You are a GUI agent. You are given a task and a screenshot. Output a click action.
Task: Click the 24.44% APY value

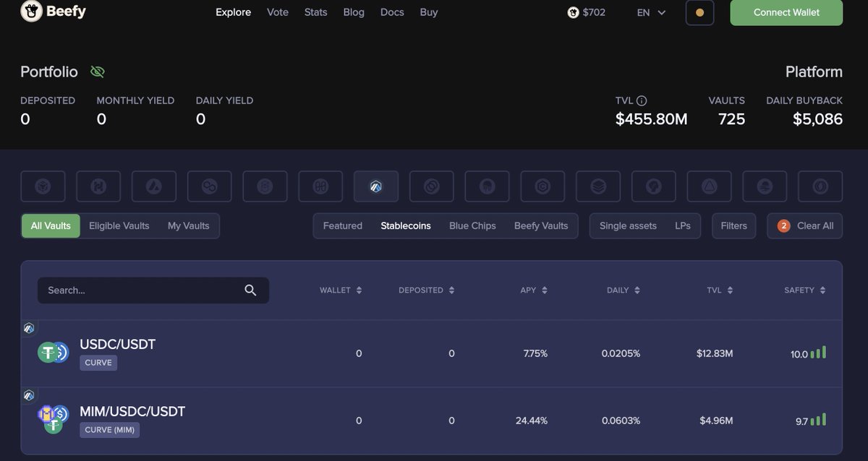532,421
